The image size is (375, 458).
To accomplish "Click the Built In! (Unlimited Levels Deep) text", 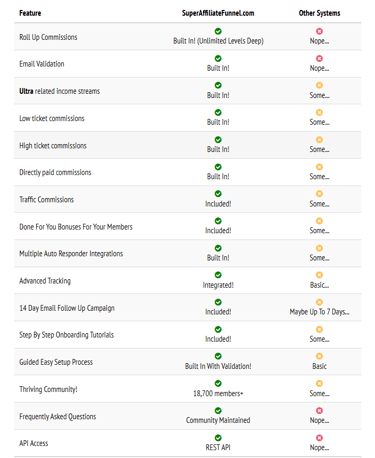I will tap(218, 41).
